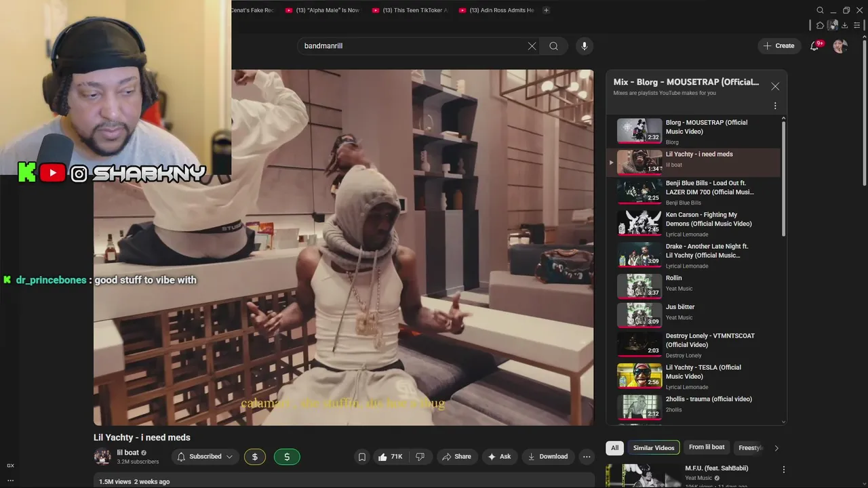This screenshot has width=868, height=488.
Task: Play Destroy Lonely - VTMNTSCOAT video
Action: [694, 345]
